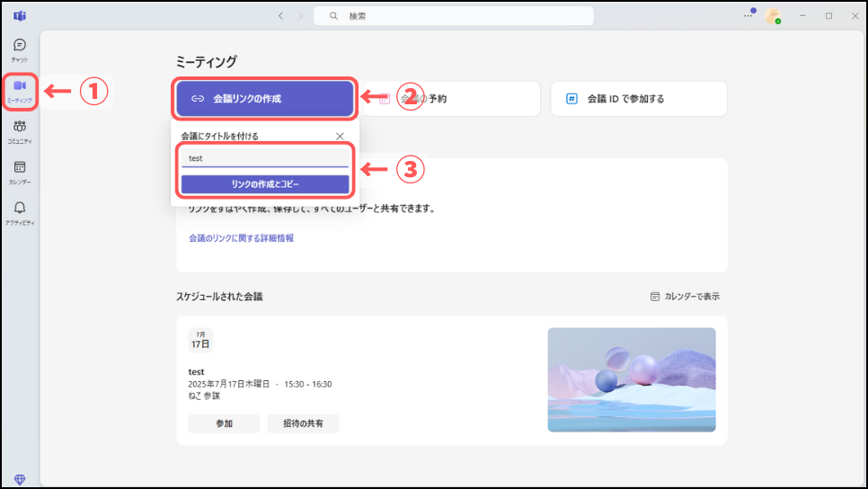Click 招待の共有 button
The height and width of the screenshot is (489, 868).
(304, 423)
